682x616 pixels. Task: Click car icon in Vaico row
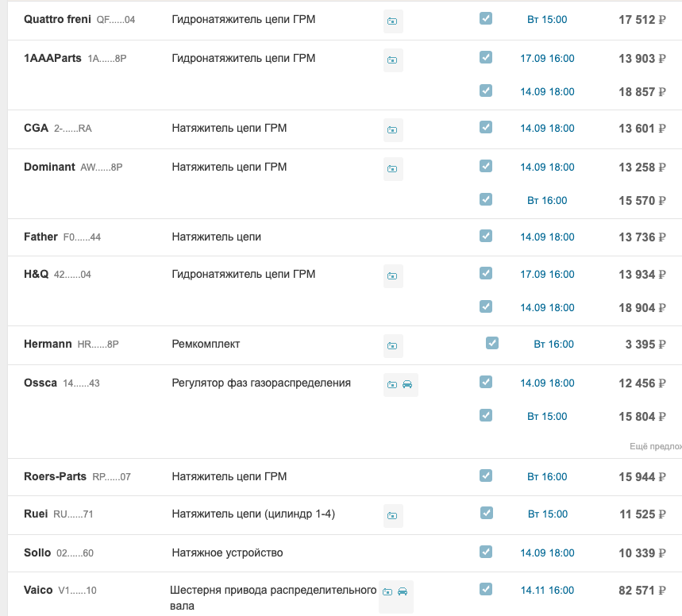click(403, 592)
